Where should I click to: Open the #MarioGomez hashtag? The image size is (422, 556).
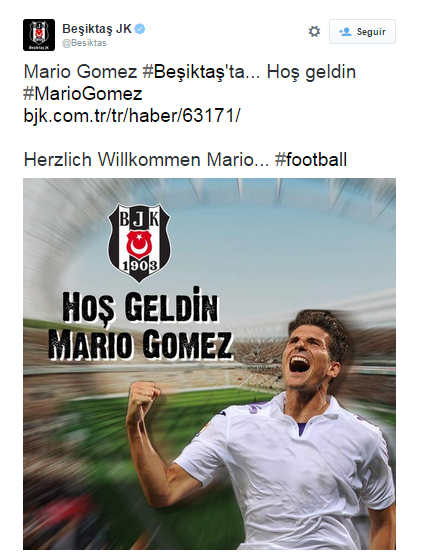(x=83, y=94)
